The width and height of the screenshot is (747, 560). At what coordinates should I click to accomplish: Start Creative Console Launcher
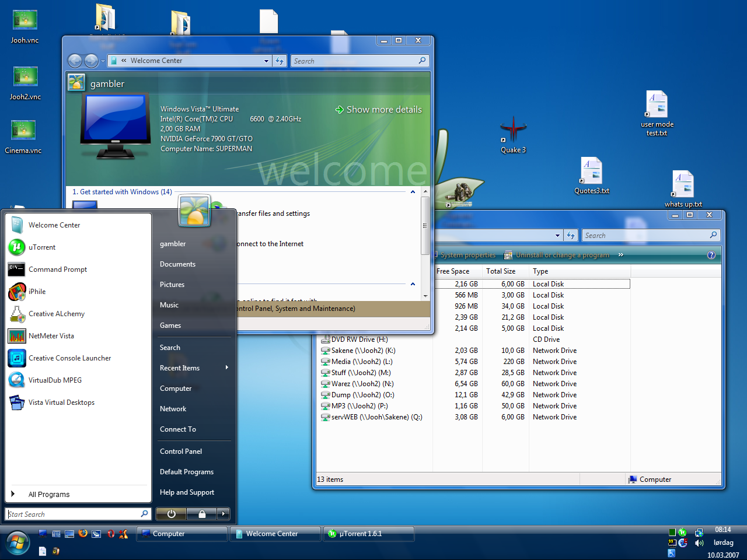[78, 358]
